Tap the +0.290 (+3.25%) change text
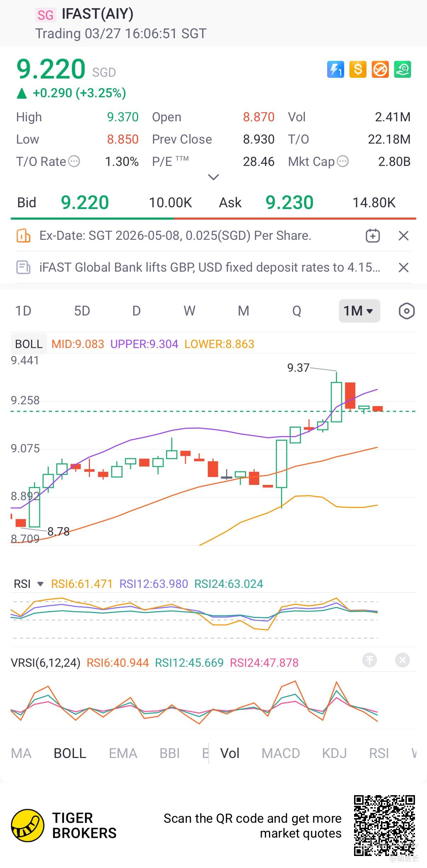 point(79,93)
